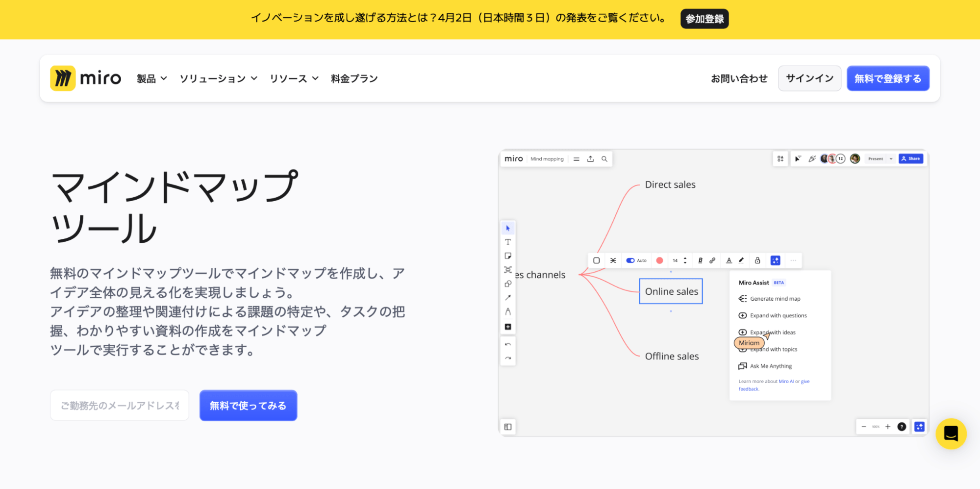Click the 100% zoom level text
This screenshot has height=489, width=980.
(x=876, y=427)
